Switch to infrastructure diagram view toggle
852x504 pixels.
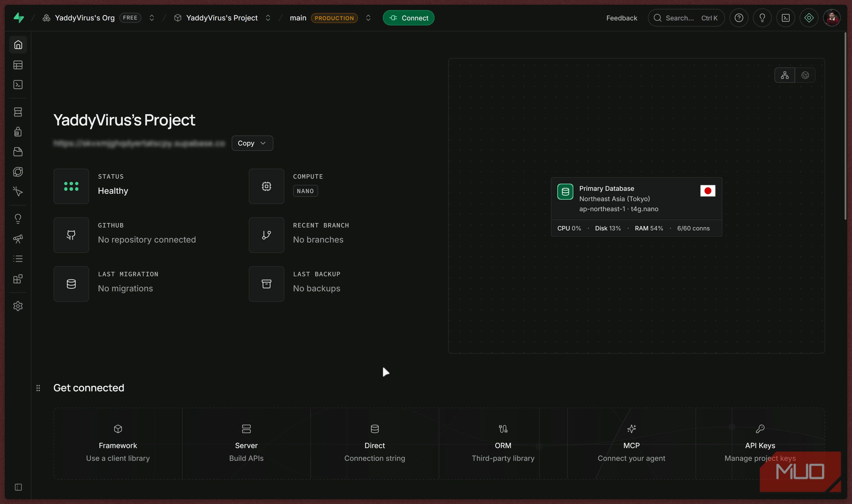tap(785, 75)
